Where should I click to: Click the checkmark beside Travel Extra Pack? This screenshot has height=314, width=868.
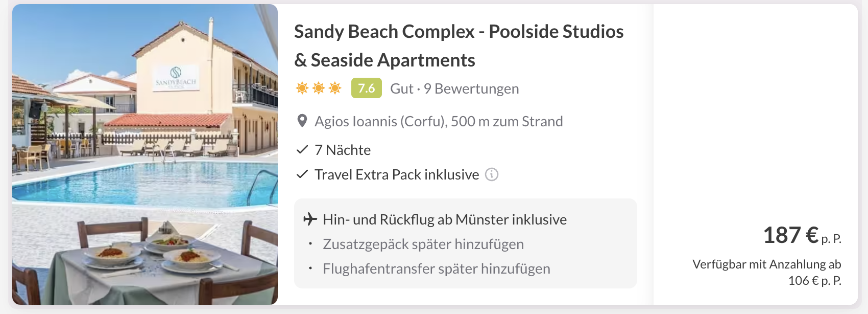(x=302, y=174)
